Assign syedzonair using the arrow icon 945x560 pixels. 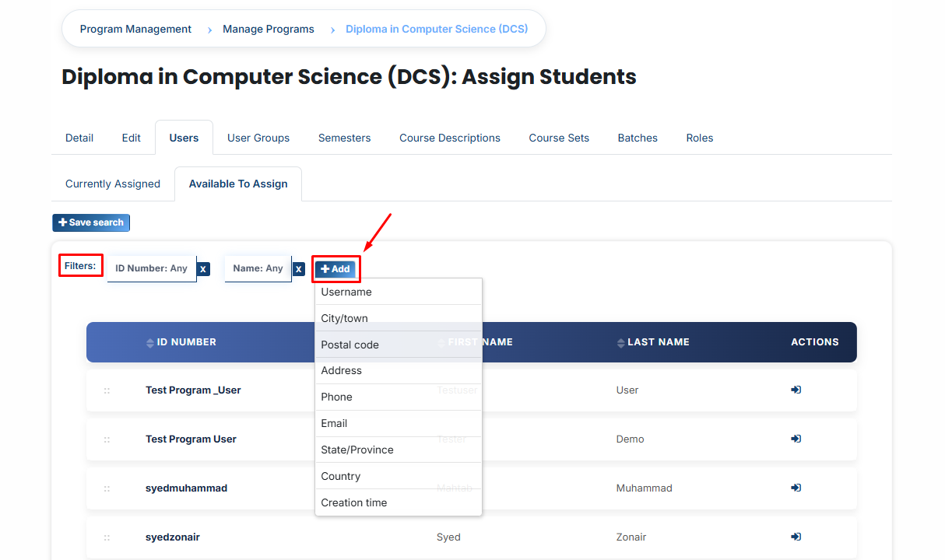pos(796,537)
